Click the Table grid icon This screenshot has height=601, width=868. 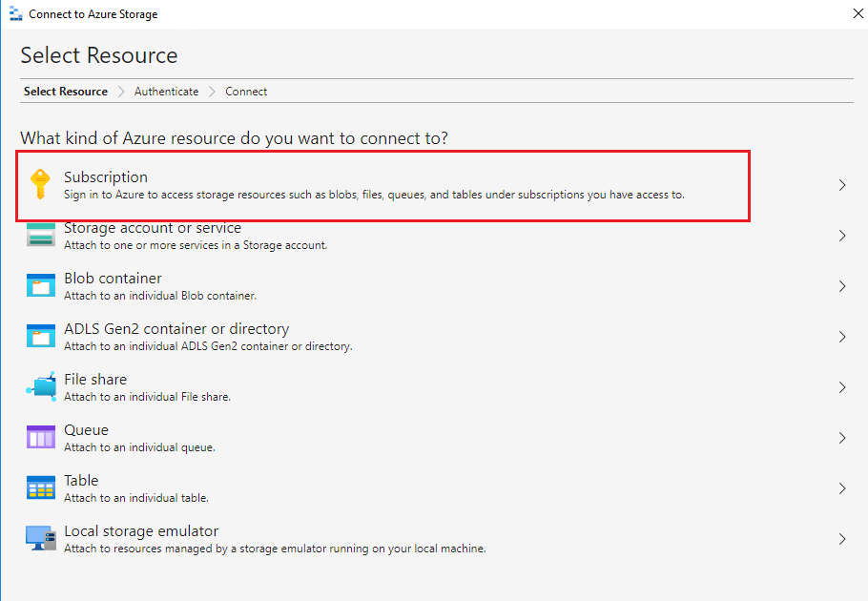pyautogui.click(x=41, y=488)
